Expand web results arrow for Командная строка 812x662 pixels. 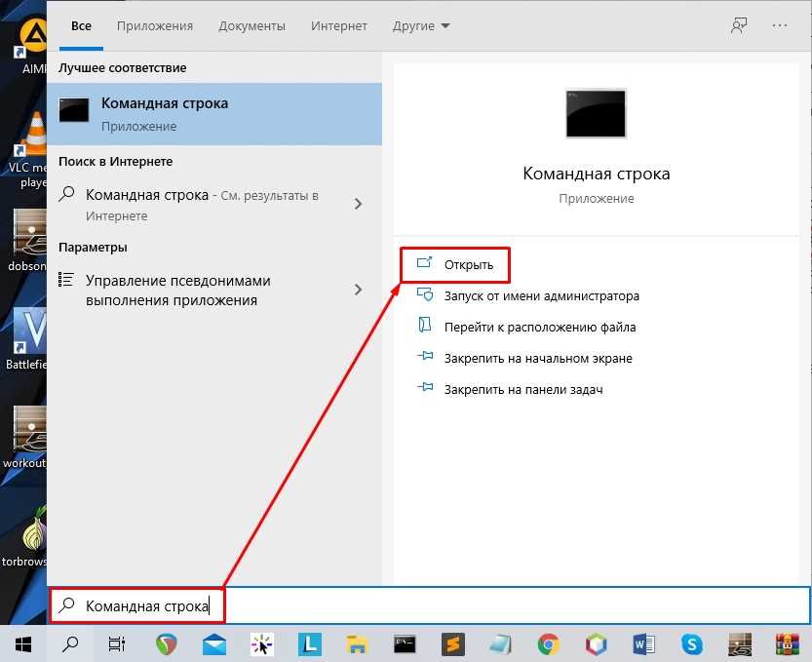(x=358, y=205)
